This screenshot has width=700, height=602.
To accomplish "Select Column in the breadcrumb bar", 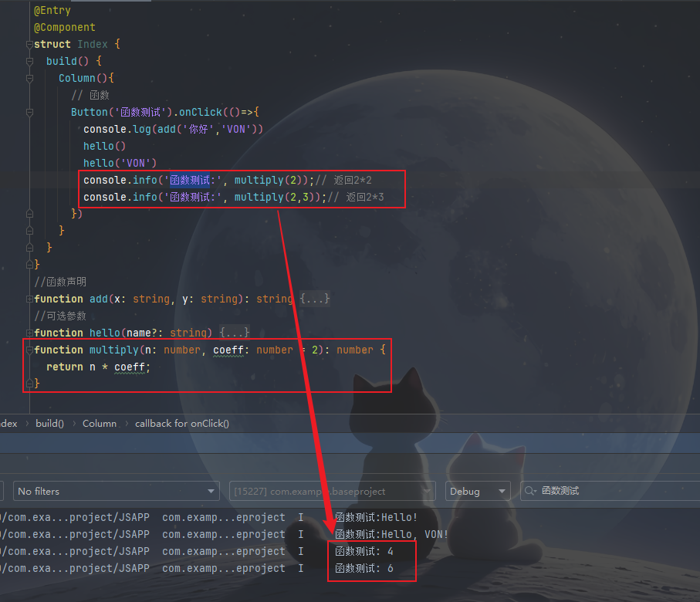I will pyautogui.click(x=100, y=424).
